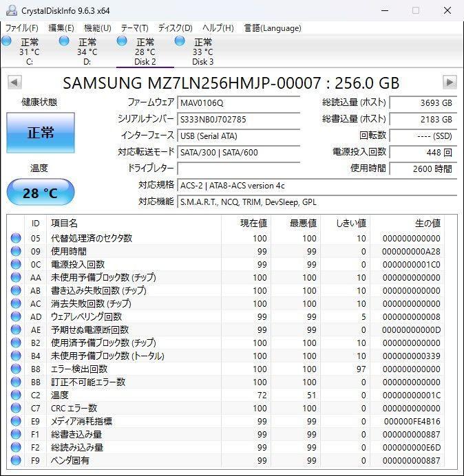
Task: Click the status orb for 使用時間 row
Action: point(16,251)
